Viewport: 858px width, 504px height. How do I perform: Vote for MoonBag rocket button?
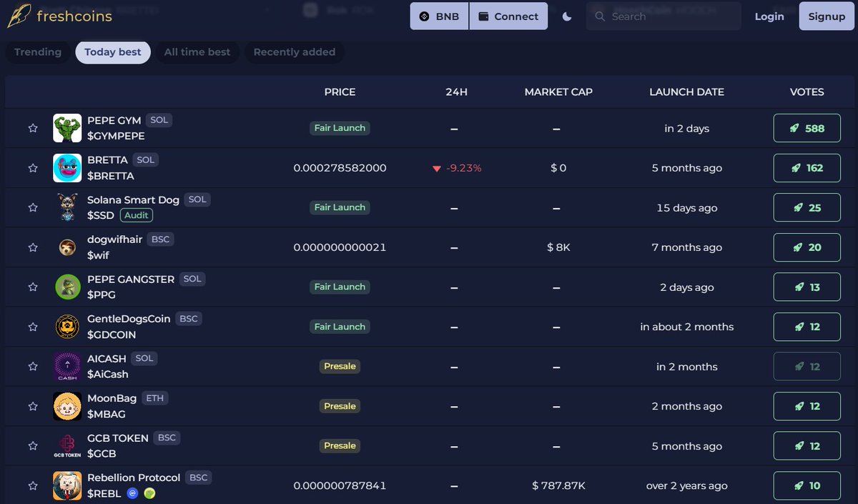[x=807, y=406]
